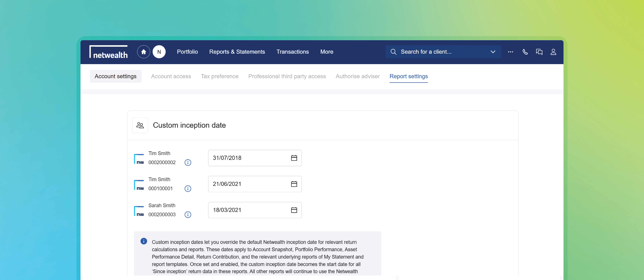
Task: Open calendar picker for 31/07/2018 date
Action: tap(294, 158)
